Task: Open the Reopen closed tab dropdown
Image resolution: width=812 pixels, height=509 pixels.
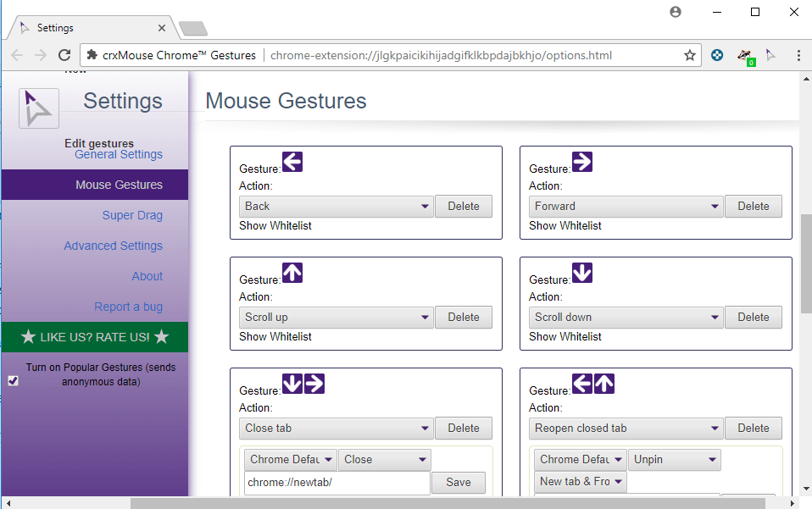Action: click(626, 428)
